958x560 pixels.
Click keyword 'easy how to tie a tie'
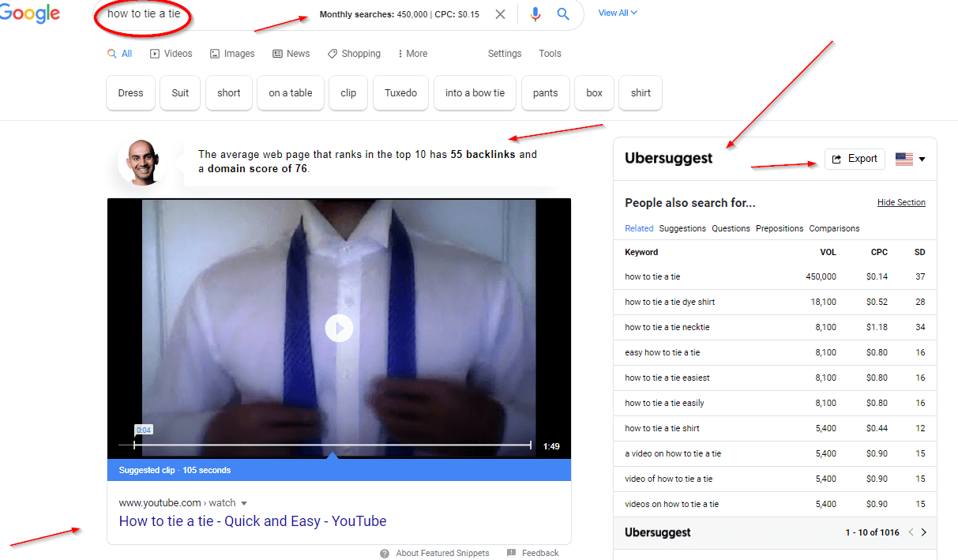[662, 352]
